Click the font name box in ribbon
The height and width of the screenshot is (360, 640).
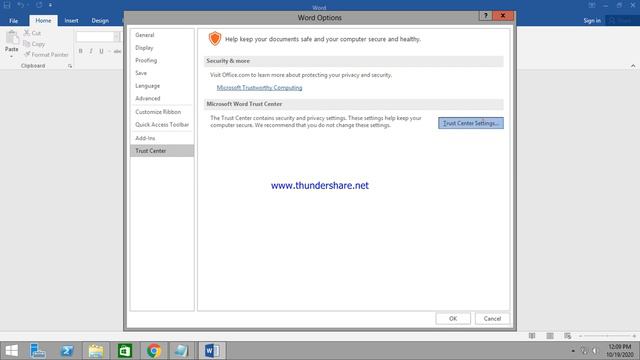(95, 37)
